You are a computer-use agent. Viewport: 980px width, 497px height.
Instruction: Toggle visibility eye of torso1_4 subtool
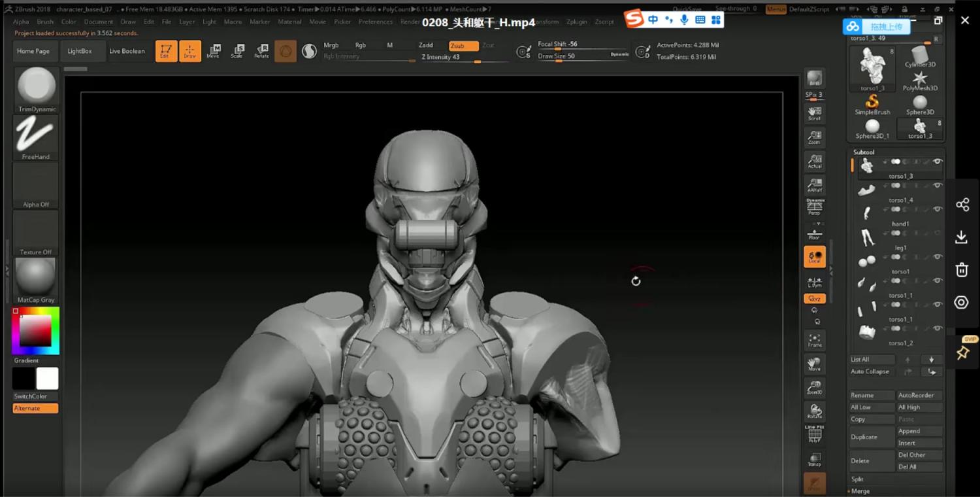tap(938, 186)
